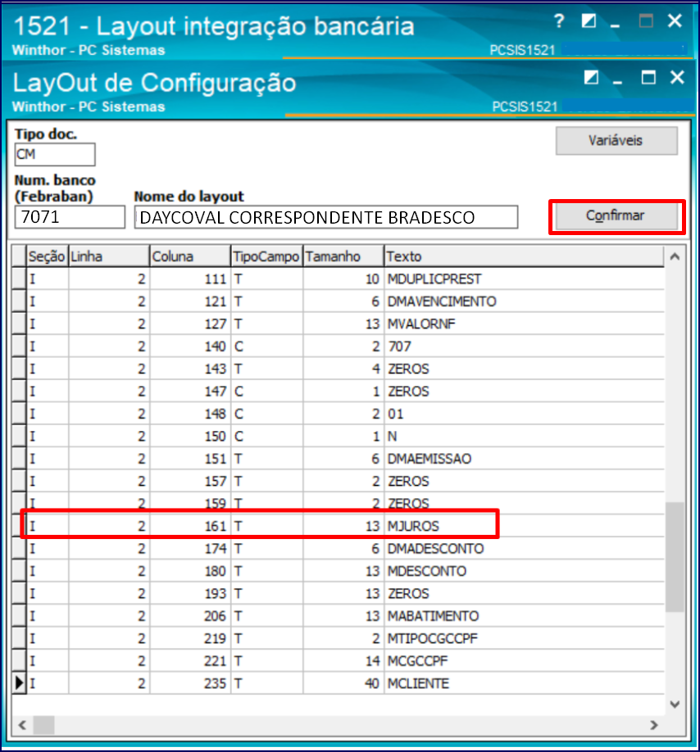Image resolution: width=700 pixels, height=752 pixels.
Task: Click the horizontal scroll left arrow
Action: 22,725
